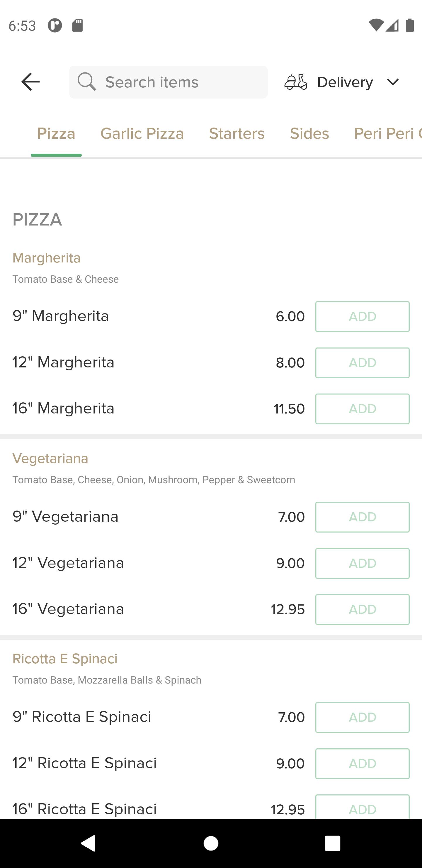Tap the Android recent apps square

(x=332, y=843)
